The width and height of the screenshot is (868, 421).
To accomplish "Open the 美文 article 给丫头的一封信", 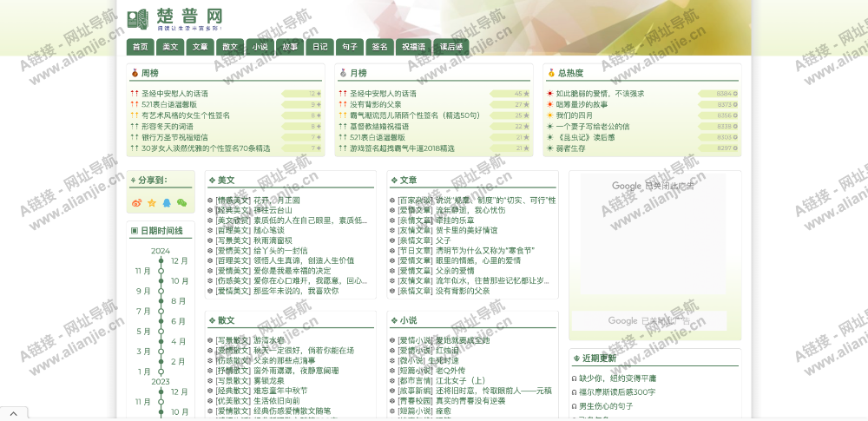I will click(280, 250).
